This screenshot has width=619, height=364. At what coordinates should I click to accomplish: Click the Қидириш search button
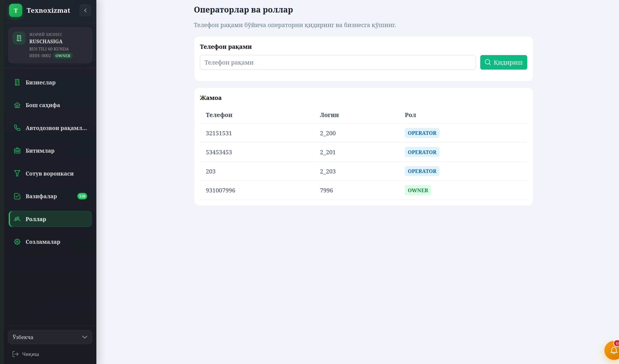503,62
